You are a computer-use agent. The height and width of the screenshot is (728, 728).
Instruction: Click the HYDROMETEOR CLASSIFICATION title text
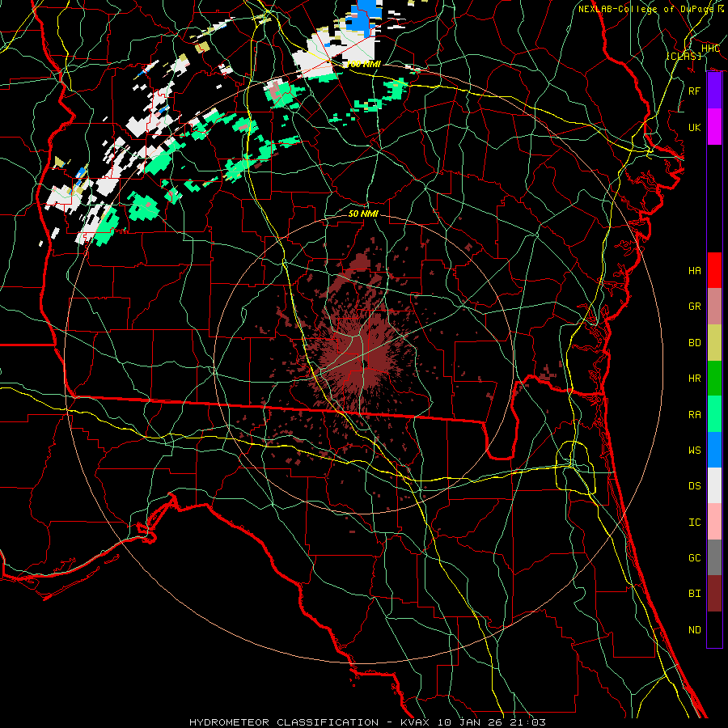[x=284, y=722]
